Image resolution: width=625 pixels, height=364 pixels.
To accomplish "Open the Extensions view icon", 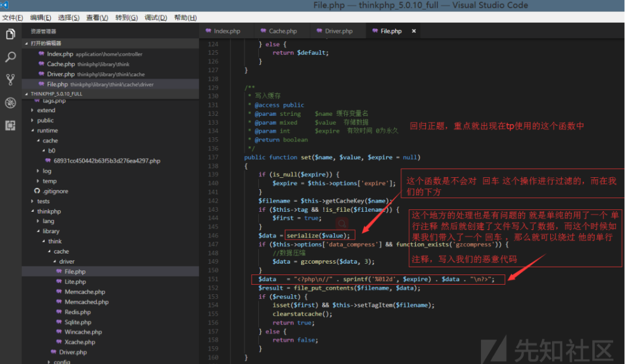I will pos(10,125).
